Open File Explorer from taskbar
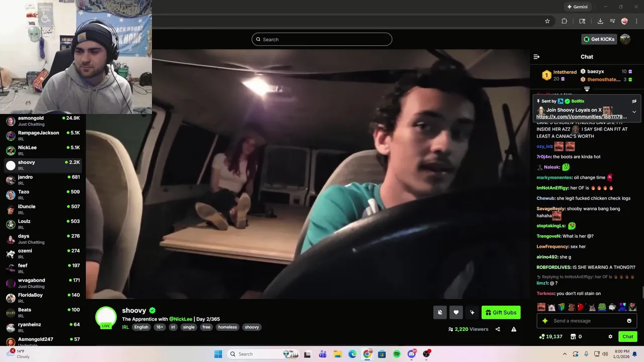The image size is (644, 362). coord(338,354)
